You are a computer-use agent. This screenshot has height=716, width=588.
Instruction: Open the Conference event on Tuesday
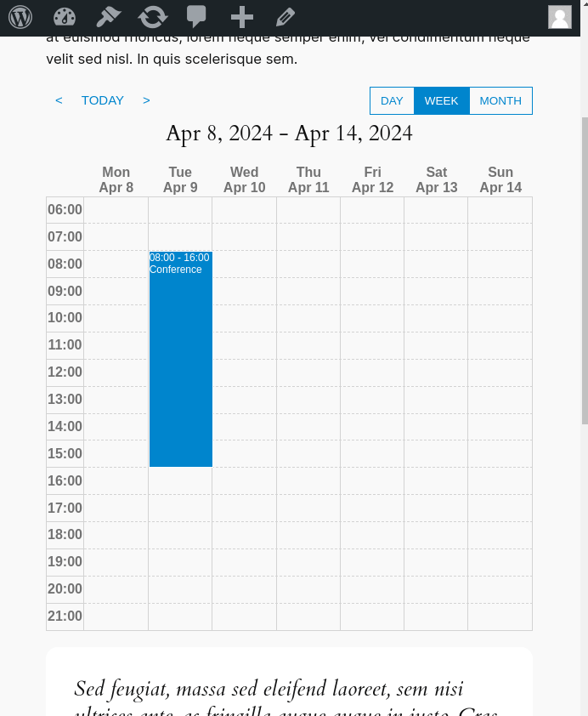click(181, 359)
